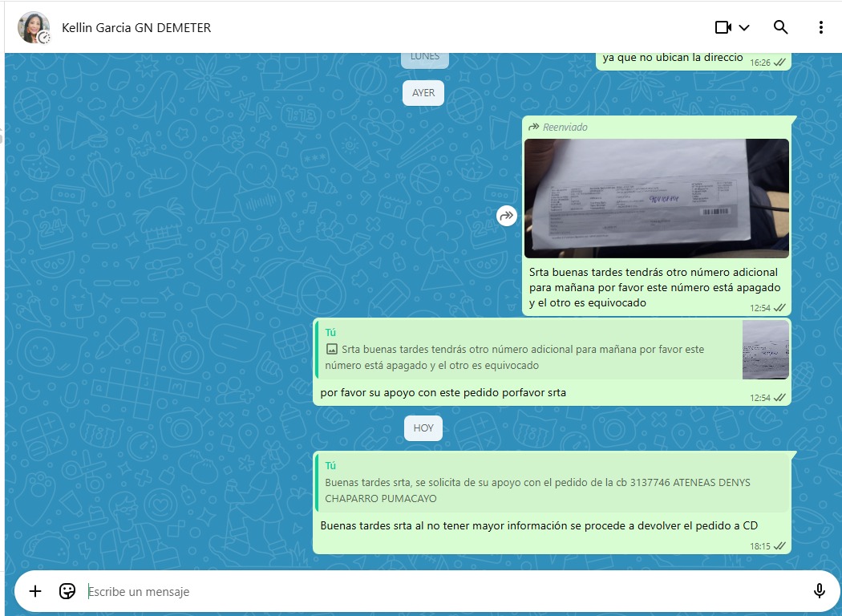Viewport: 842px width, 616px height.
Task: Expand the video call options chevron
Action: point(744,28)
